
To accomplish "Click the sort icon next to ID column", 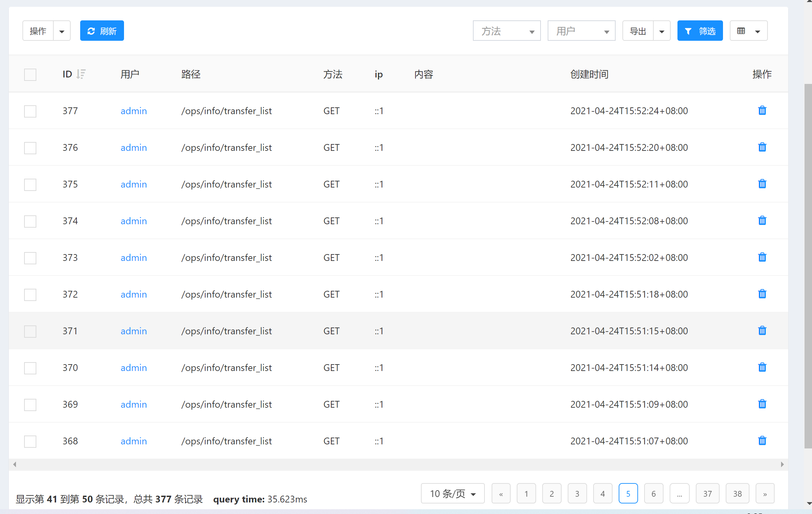I will coord(81,74).
